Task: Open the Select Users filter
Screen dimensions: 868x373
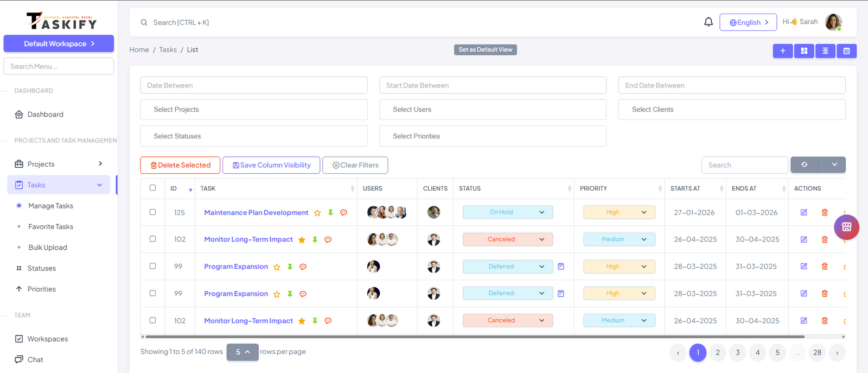Action: [493, 110]
